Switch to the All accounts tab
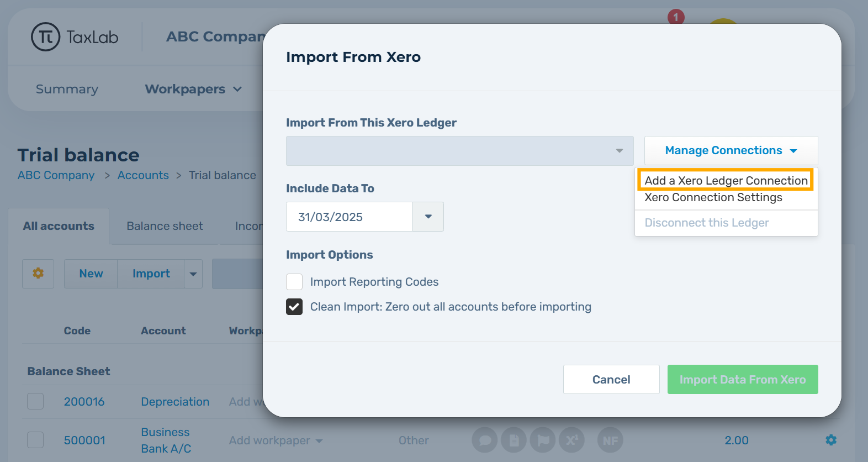 pos(59,226)
